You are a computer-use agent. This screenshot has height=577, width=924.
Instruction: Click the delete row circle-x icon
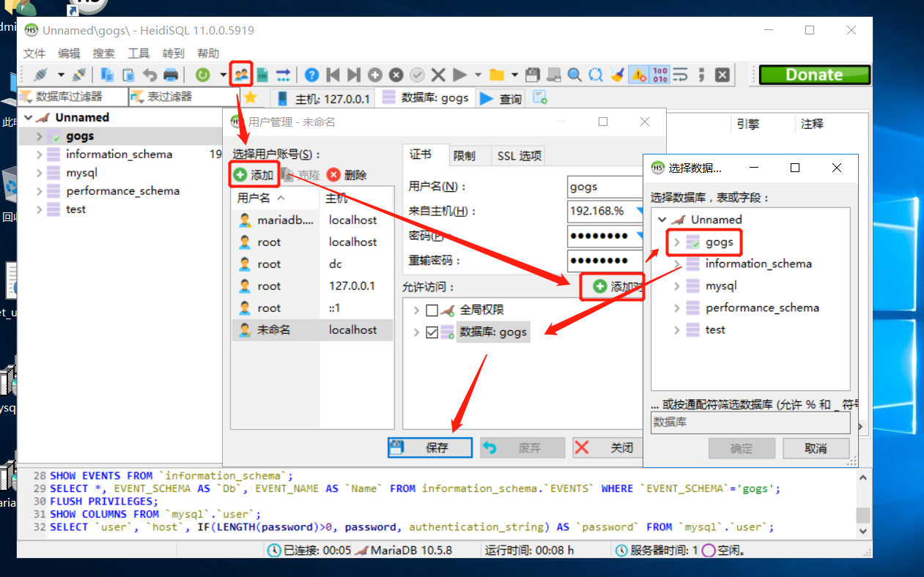pyautogui.click(x=396, y=74)
